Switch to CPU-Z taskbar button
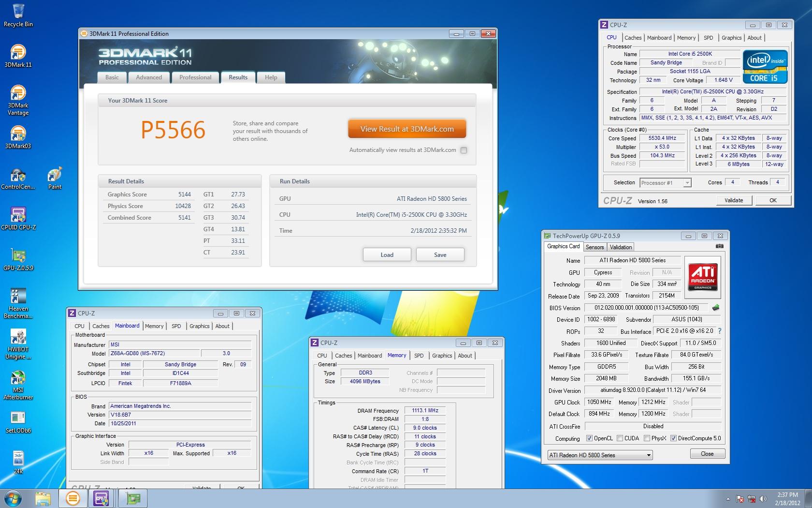Image resolution: width=812 pixels, height=508 pixels. click(101, 498)
